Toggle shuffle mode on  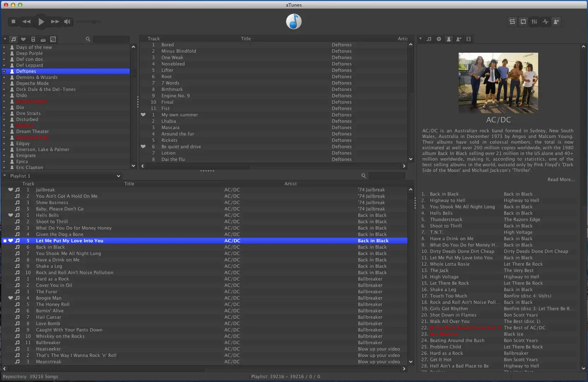512,22
